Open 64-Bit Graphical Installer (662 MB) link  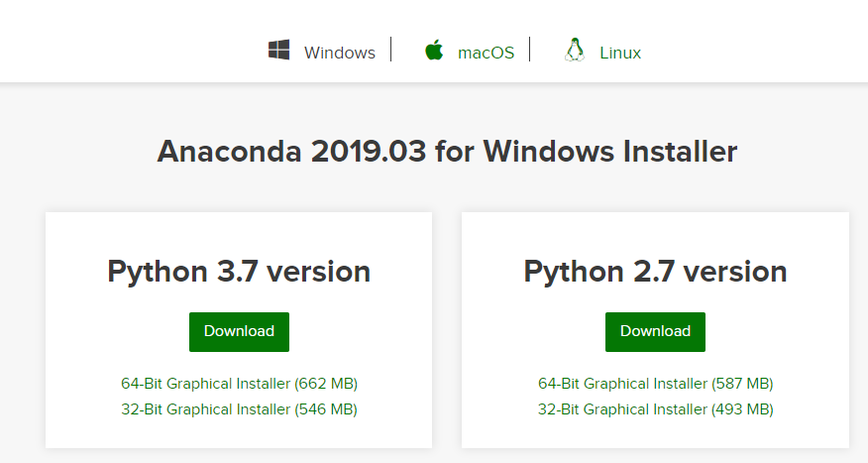239,384
